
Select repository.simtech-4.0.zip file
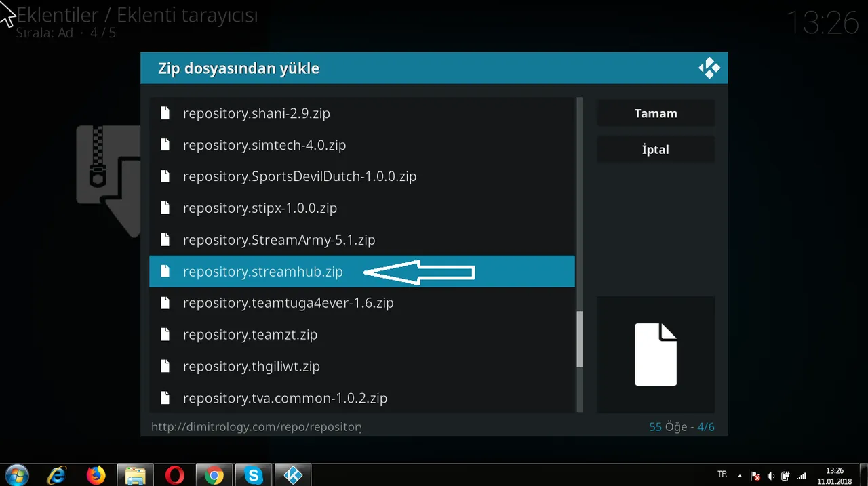[362, 145]
